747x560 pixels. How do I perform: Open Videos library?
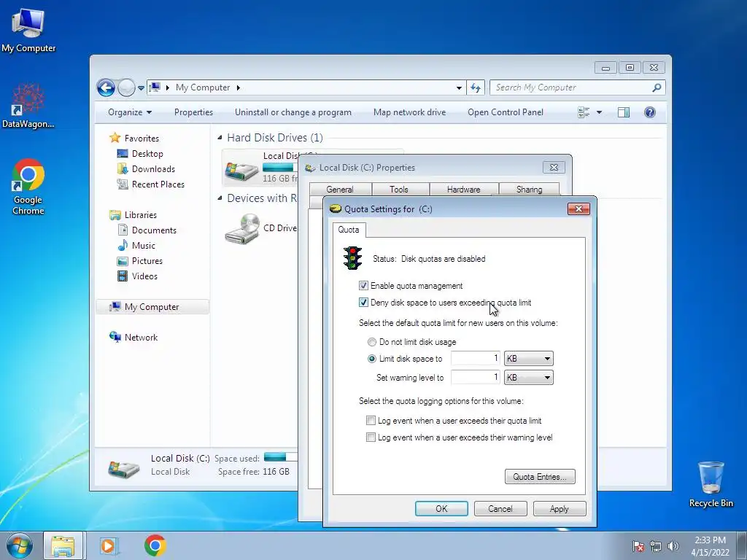pyautogui.click(x=138, y=276)
